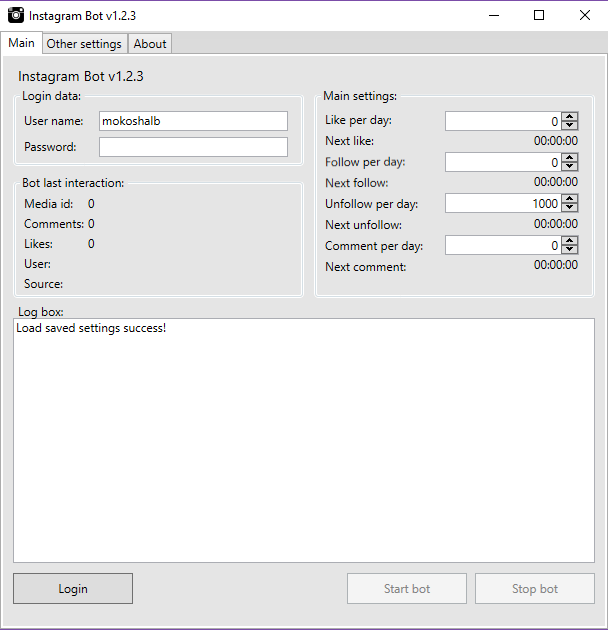Open the Other settings tab

[x=84, y=43]
